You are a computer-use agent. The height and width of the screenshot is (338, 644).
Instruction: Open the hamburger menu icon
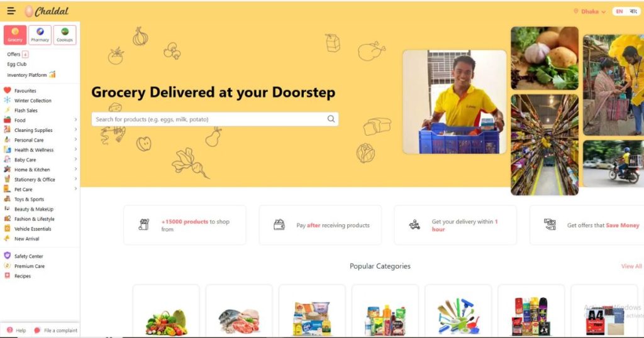coord(11,11)
